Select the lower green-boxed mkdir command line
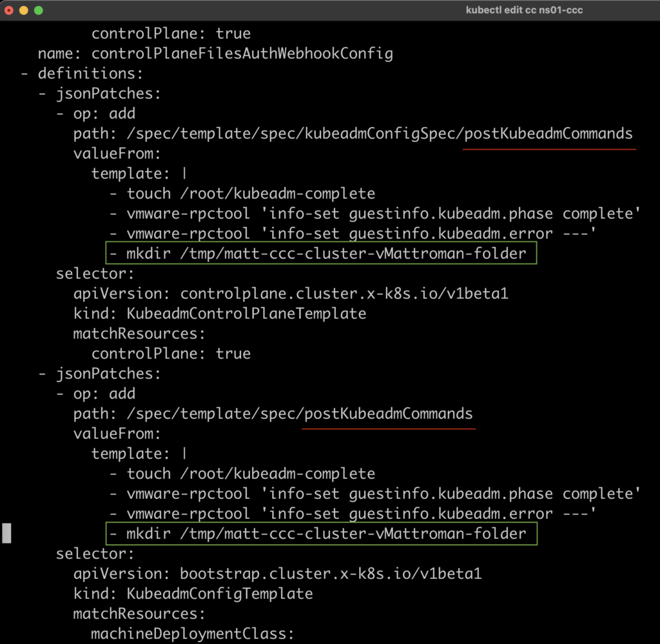 click(320, 533)
